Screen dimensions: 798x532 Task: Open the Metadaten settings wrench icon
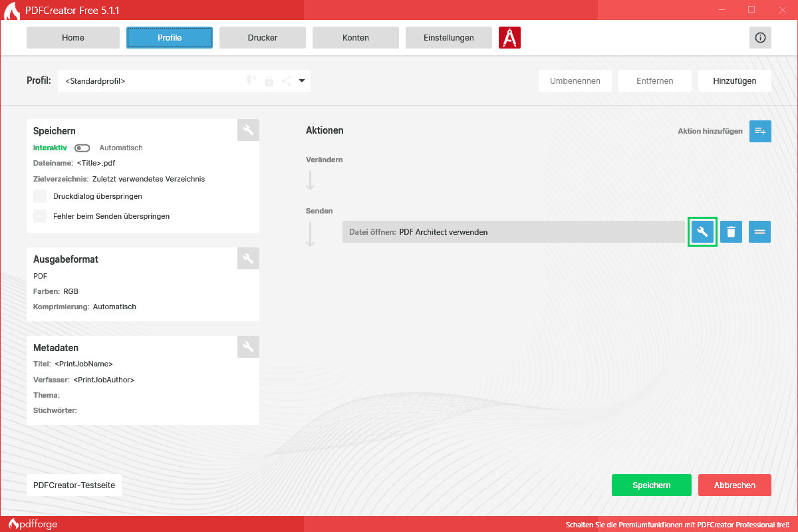point(248,346)
